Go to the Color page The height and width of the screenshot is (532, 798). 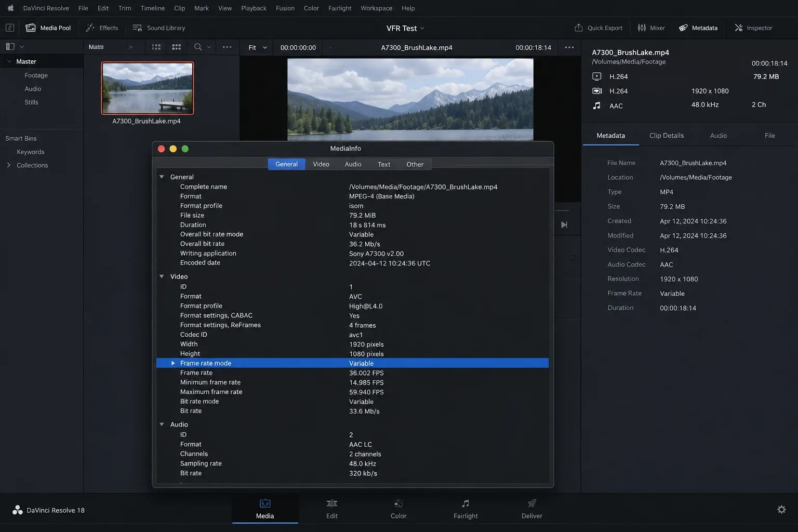398,509
